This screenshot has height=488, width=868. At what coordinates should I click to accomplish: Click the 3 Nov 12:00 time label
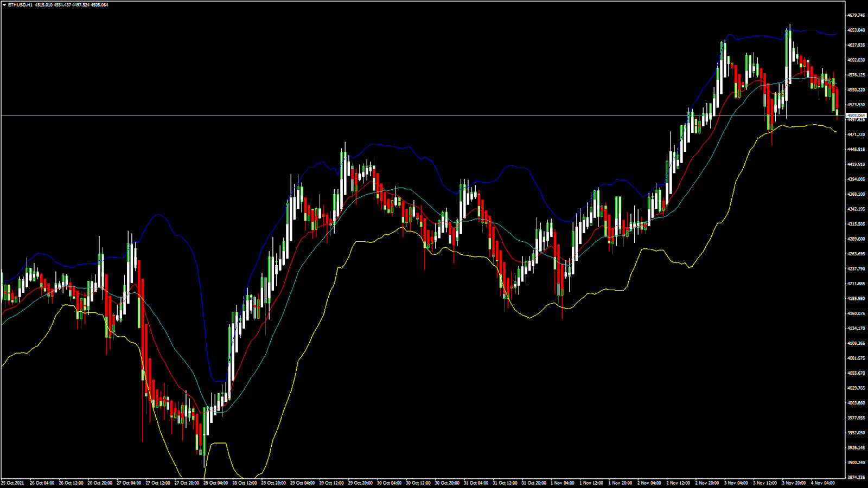tap(765, 483)
